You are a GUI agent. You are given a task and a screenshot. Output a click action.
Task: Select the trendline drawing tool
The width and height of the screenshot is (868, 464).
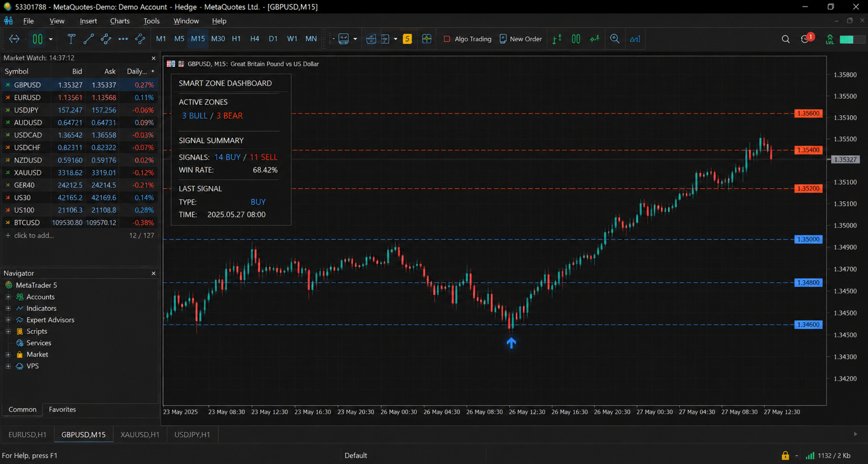(x=89, y=39)
